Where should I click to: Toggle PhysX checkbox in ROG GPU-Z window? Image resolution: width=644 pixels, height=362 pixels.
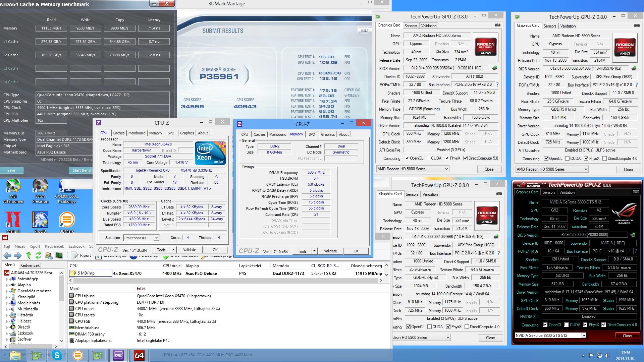585,325
